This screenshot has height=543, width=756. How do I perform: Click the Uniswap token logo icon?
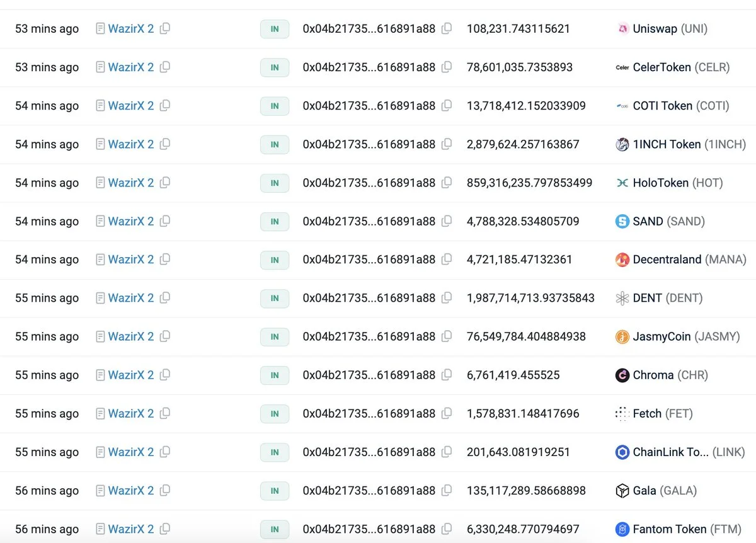[622, 28]
